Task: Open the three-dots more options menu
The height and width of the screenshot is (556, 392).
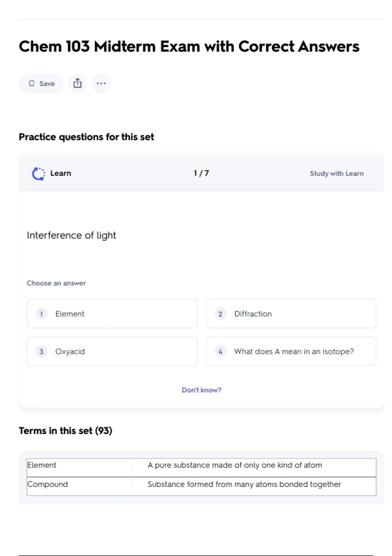Action: tap(101, 83)
